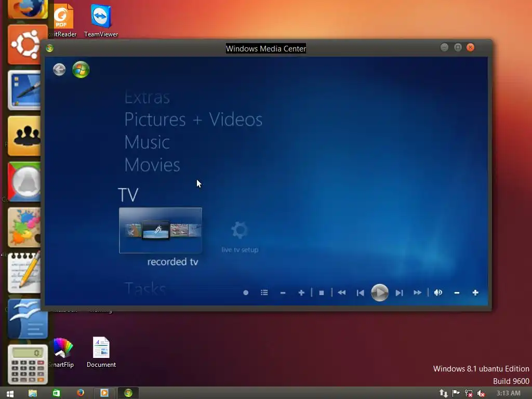Maximize the Windows Media Center window
The width and height of the screenshot is (532, 399).
(x=458, y=47)
